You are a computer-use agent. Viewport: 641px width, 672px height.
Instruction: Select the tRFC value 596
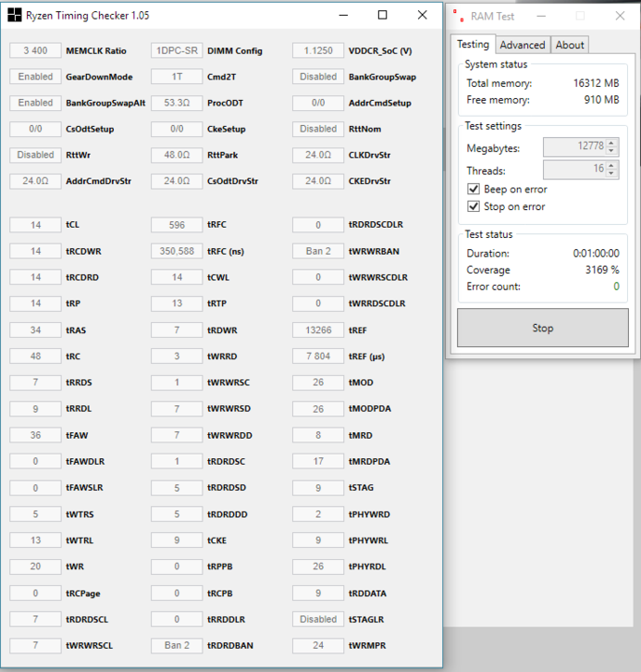[177, 225]
